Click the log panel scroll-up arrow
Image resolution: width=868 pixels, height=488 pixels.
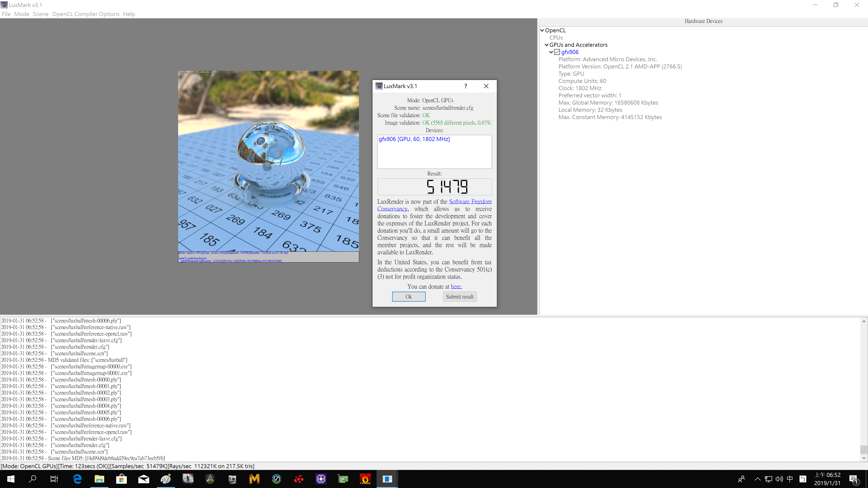pos(864,321)
